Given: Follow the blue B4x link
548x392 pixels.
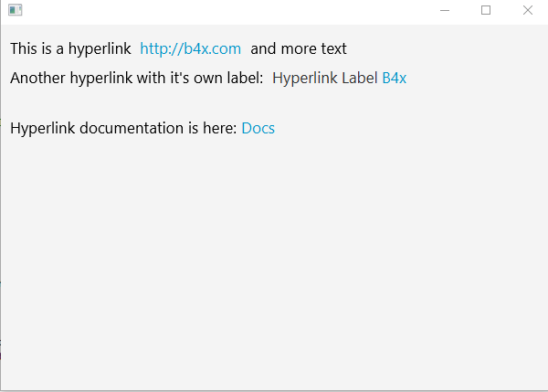Looking at the screenshot, I should (x=394, y=79).
